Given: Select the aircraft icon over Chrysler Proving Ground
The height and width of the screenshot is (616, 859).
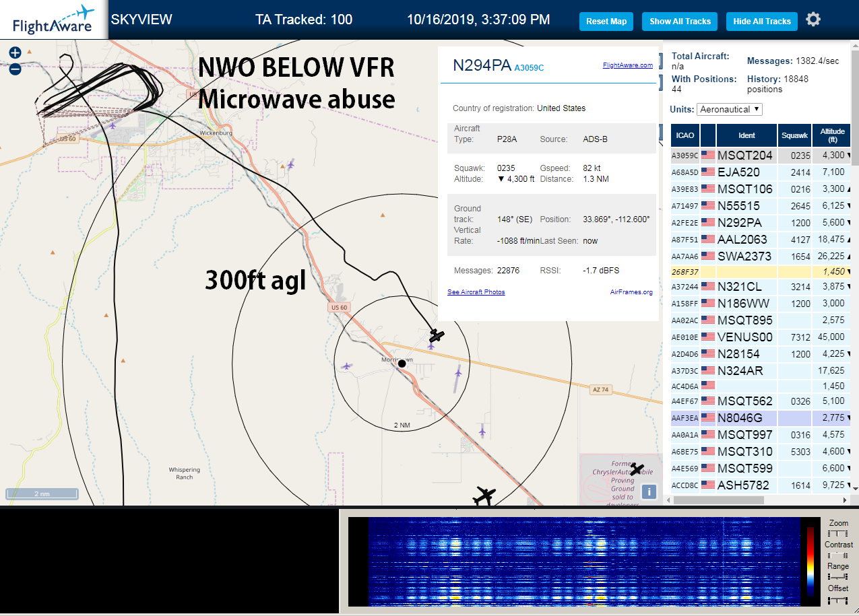Looking at the screenshot, I should point(637,469).
